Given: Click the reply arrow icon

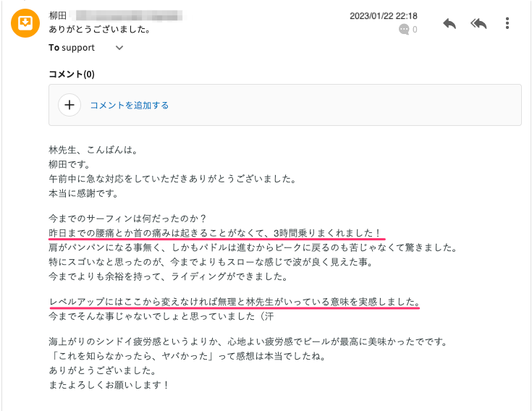Looking at the screenshot, I should [449, 23].
